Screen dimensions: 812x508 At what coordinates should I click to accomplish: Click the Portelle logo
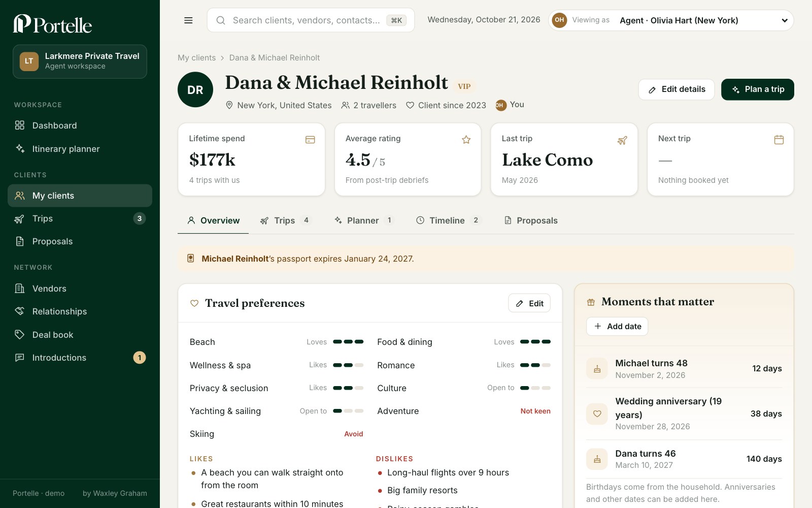52,24
